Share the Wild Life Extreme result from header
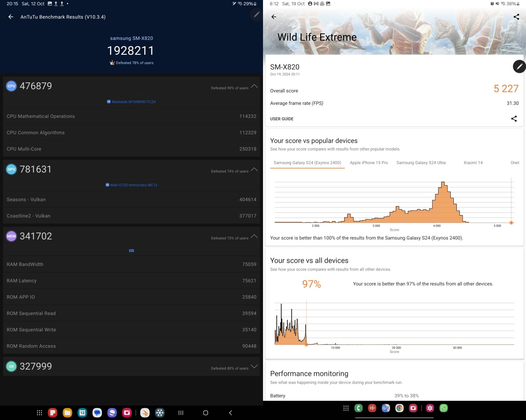This screenshot has width=526, height=420. (x=516, y=17)
